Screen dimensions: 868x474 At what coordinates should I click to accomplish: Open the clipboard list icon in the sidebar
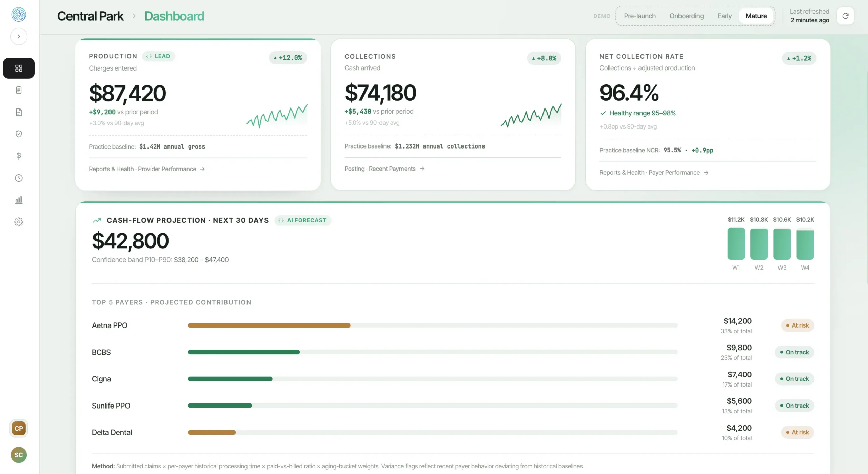19,90
